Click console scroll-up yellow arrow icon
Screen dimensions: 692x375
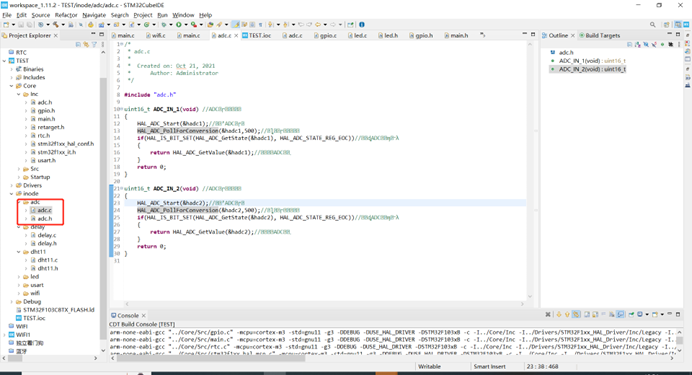[x=567, y=314]
